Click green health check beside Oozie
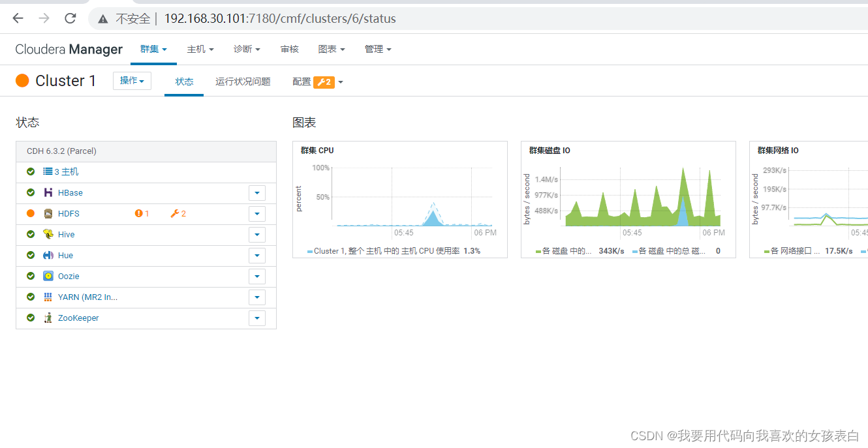The height and width of the screenshot is (448, 868). (31, 276)
